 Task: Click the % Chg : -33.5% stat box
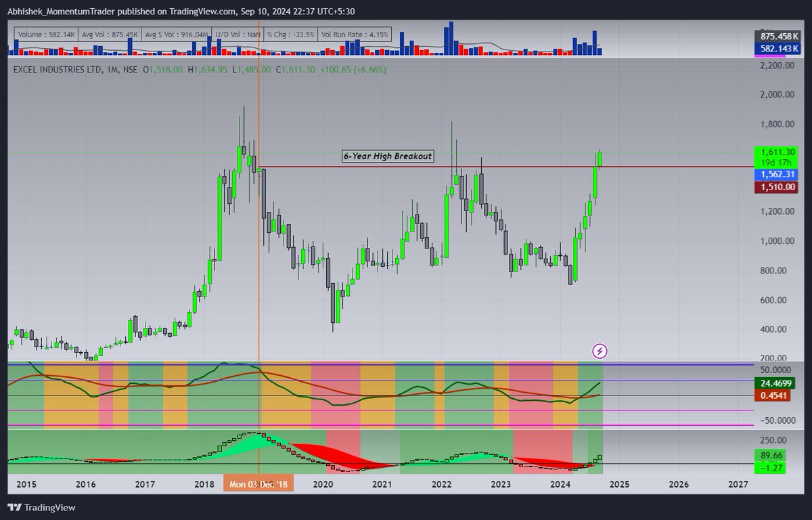click(292, 34)
